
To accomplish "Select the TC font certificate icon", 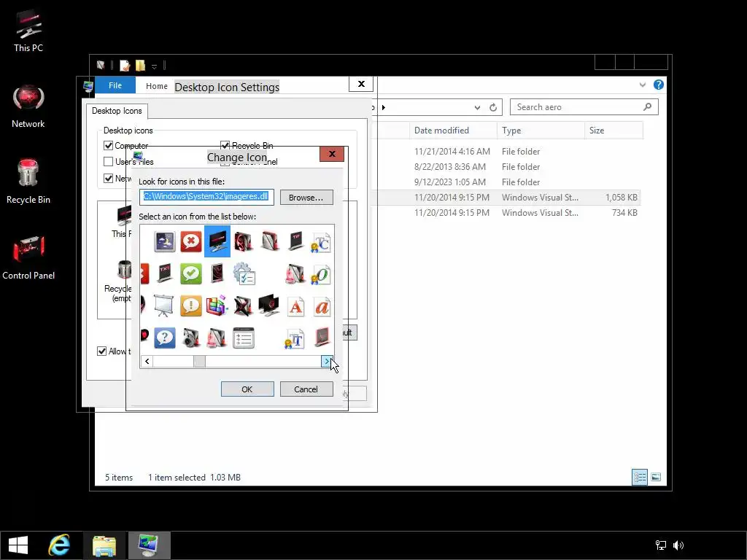I will 321,242.
